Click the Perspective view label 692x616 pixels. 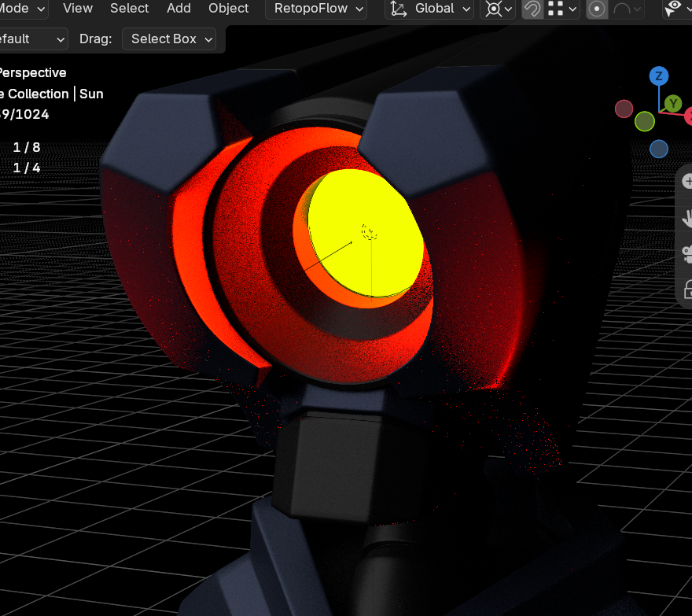pos(32,72)
